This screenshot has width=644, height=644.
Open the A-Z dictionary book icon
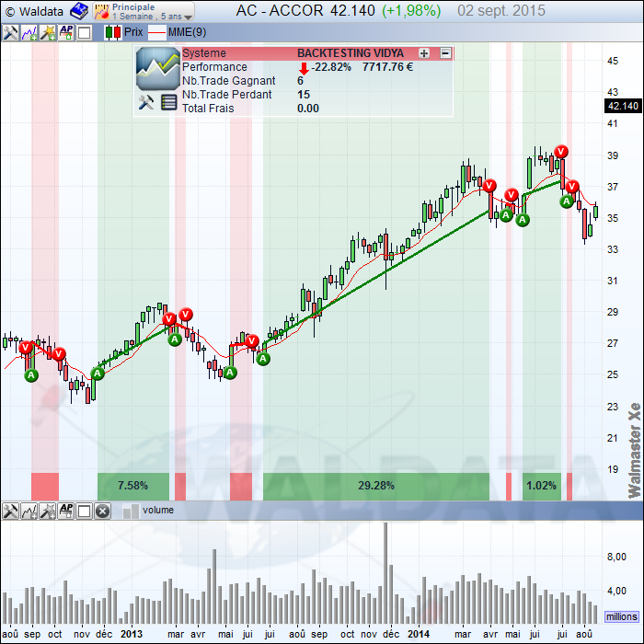pyautogui.click(x=79, y=11)
